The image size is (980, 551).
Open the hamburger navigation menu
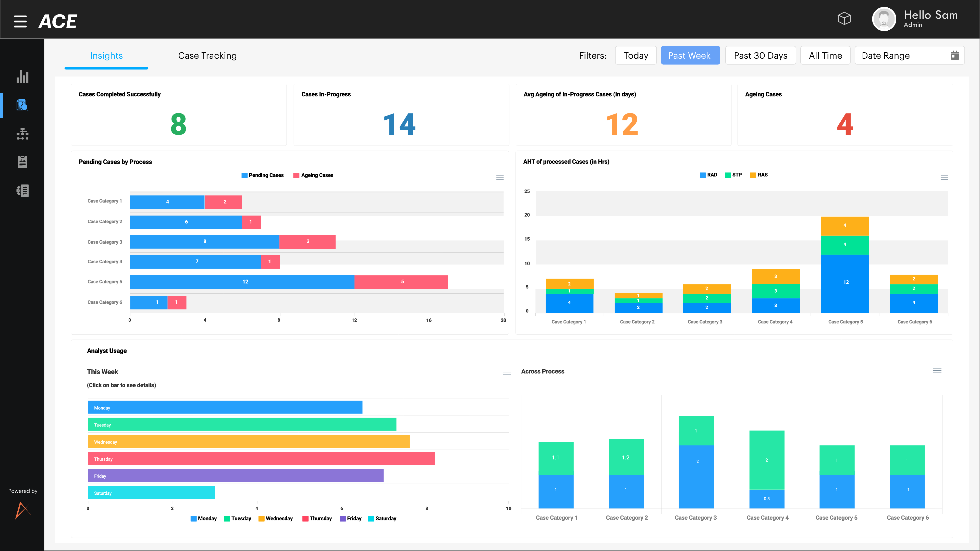click(x=20, y=21)
